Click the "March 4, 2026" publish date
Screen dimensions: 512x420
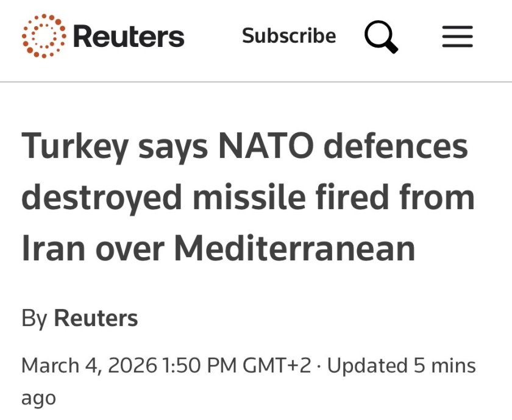click(x=89, y=366)
